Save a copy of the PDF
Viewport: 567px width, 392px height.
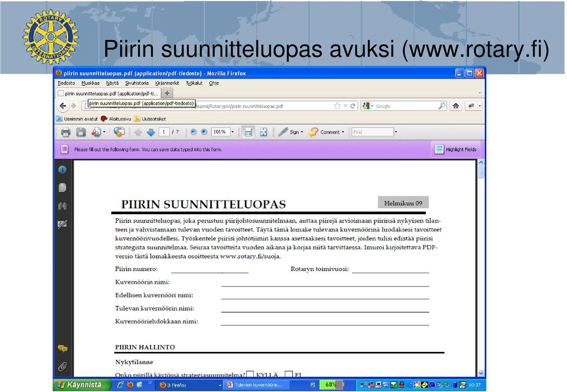point(81,132)
